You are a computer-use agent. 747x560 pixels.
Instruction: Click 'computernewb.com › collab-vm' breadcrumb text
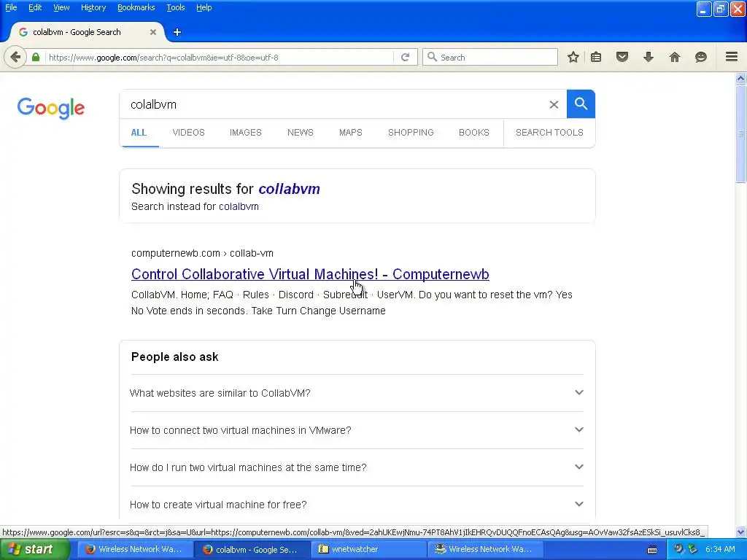tap(202, 253)
